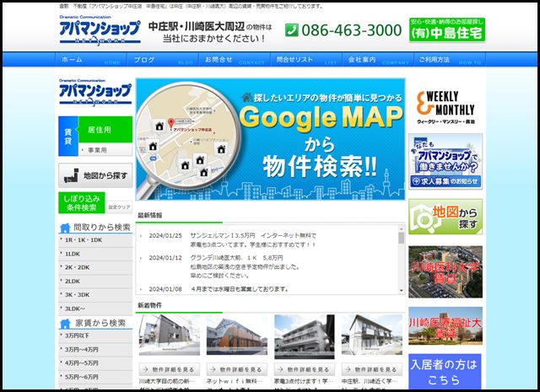
Task: Open the ホーム navigation tab
Action: click(x=91, y=60)
